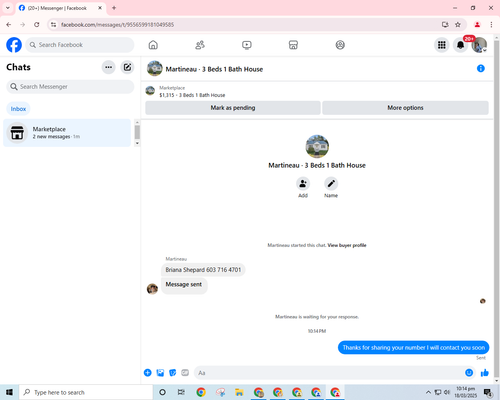Image resolution: width=500 pixels, height=400 pixels.
Task: Open the Facebook logo home link
Action: coord(14,45)
